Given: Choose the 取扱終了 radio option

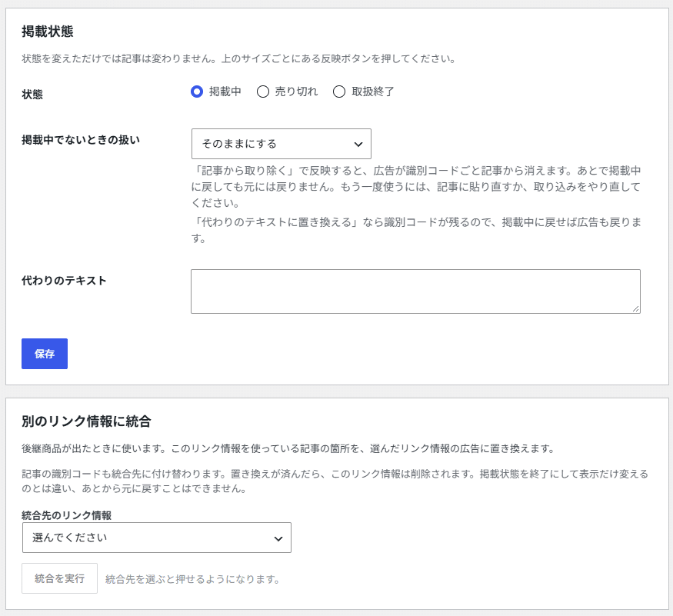Looking at the screenshot, I should [x=339, y=92].
